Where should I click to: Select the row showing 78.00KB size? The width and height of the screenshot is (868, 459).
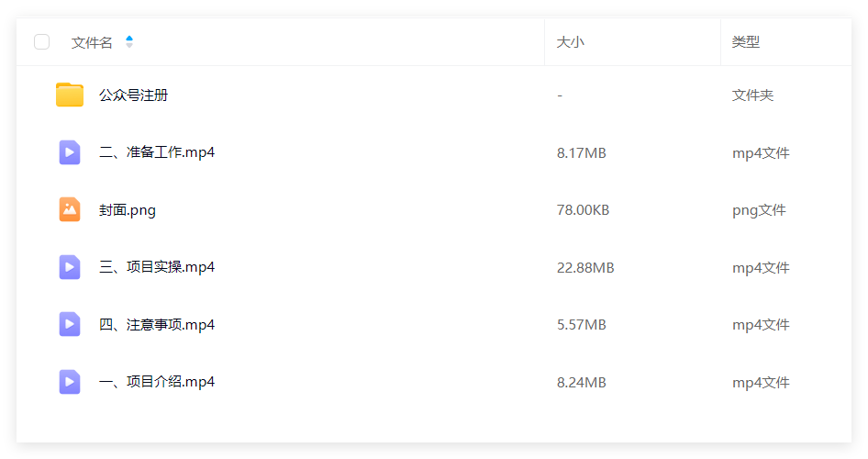pos(434,210)
